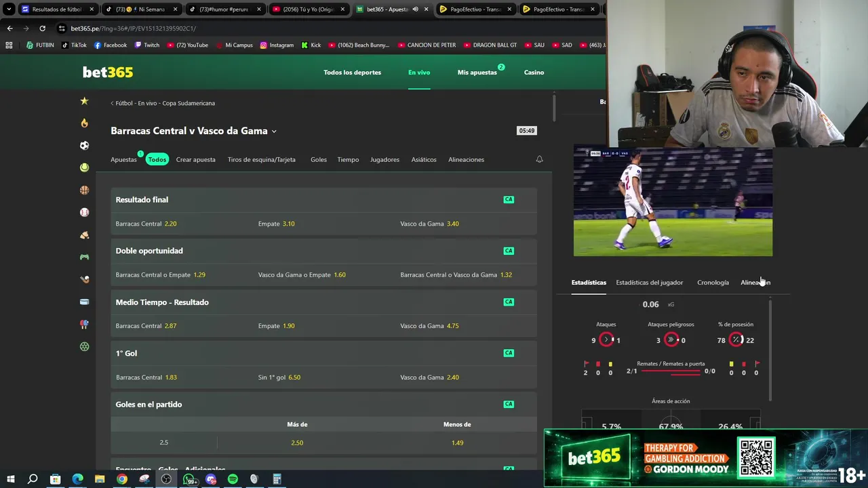The width and height of the screenshot is (868, 488).
Task: Bet on Vasco da Gama at 3.40
Action: pos(466,224)
